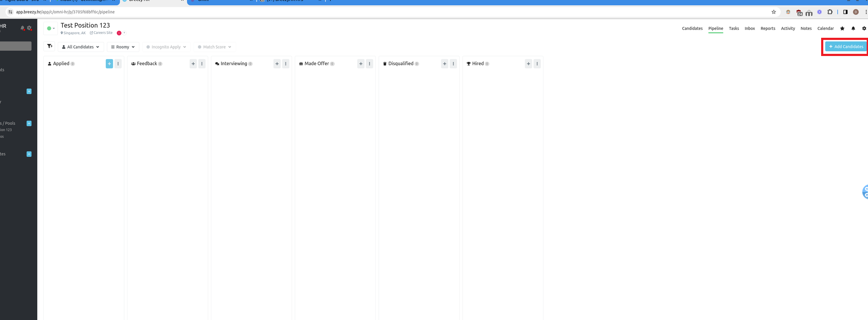This screenshot has height=320, width=868.
Task: Open Made Offer column options menu
Action: 369,64
